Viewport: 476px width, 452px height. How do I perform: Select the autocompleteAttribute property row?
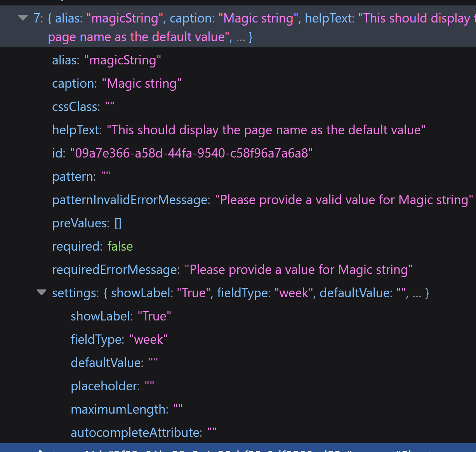pyautogui.click(x=143, y=433)
